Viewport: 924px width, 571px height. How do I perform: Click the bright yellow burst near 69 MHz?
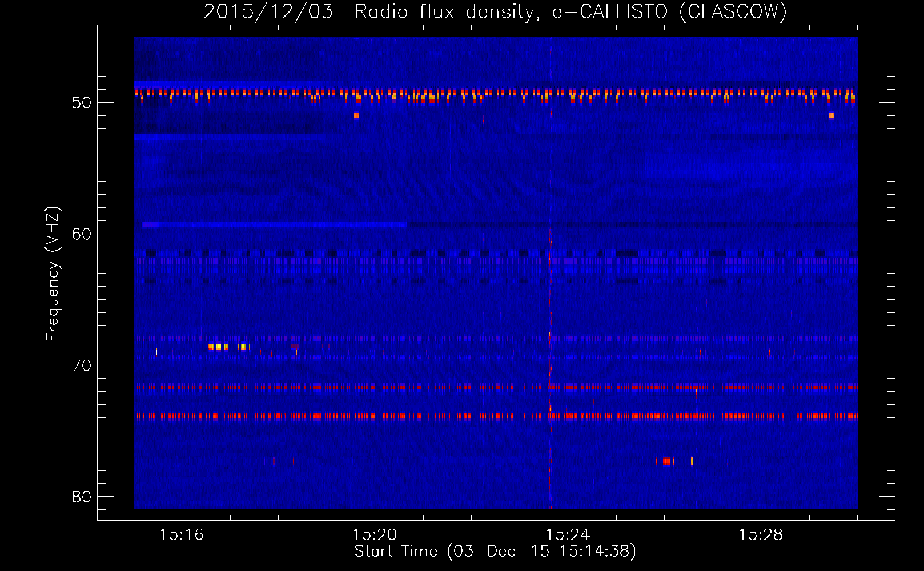coord(228,347)
